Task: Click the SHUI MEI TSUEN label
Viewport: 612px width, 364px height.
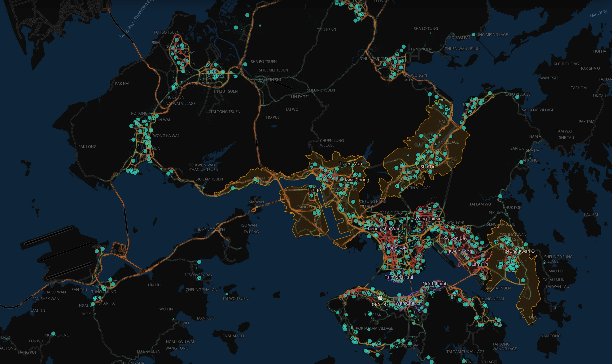Action: click(273, 70)
